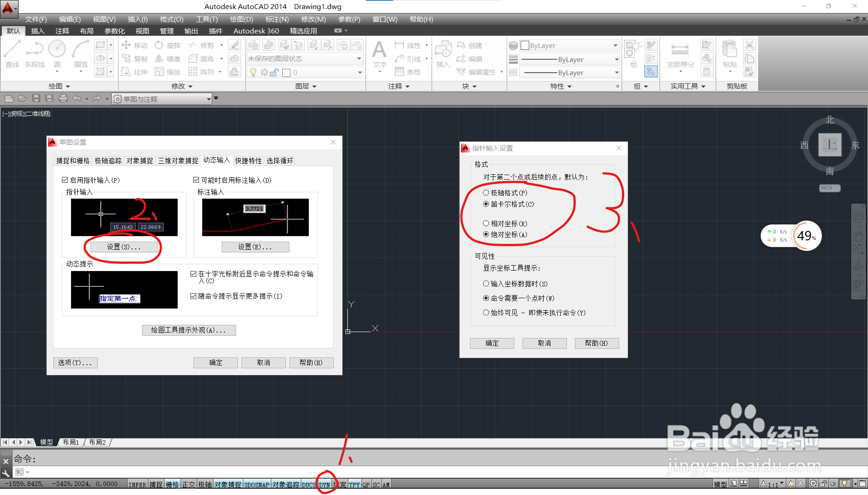Viewport: 868px width, 495px height.
Task: Click 取消 in 草图设置 dialog
Action: [264, 362]
